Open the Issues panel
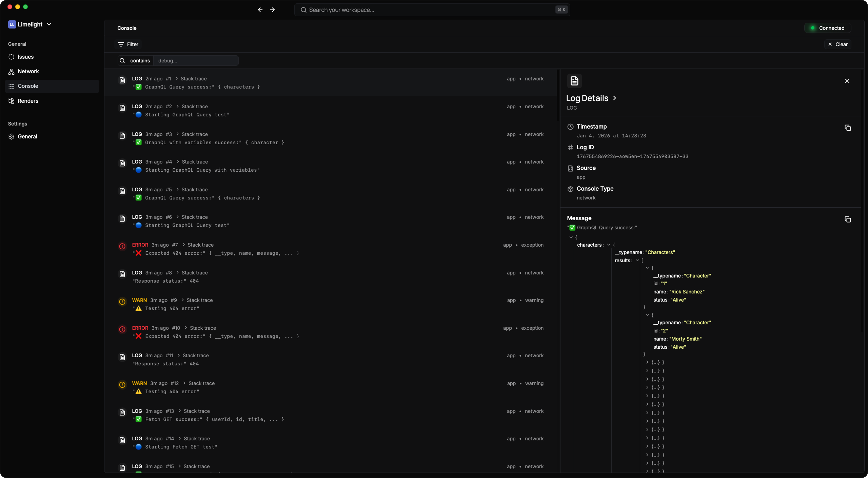 tap(26, 57)
